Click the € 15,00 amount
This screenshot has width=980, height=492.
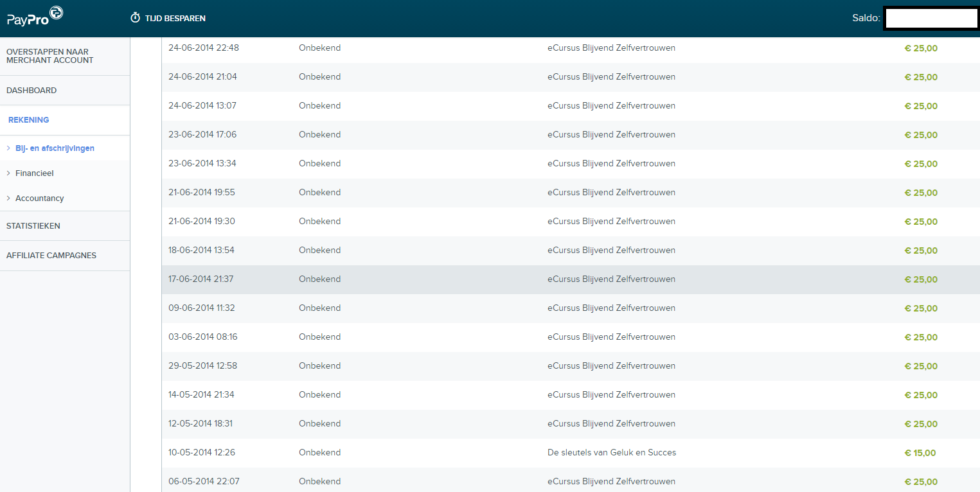pos(920,453)
